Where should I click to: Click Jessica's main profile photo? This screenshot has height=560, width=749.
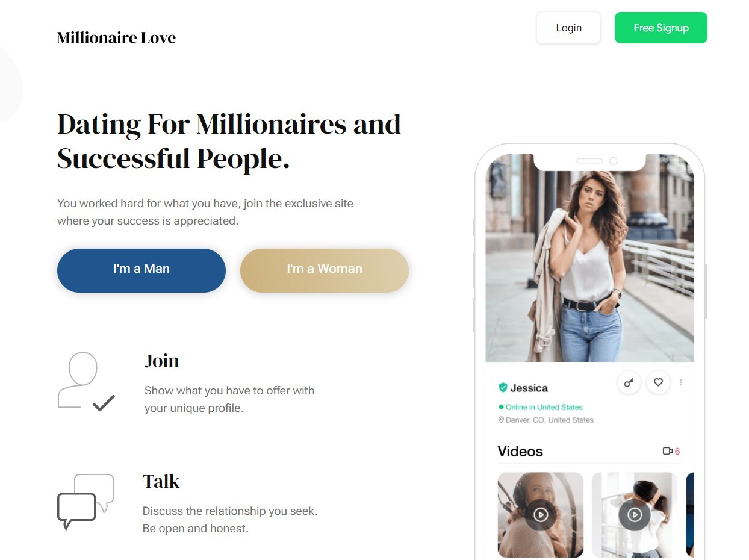tap(589, 259)
